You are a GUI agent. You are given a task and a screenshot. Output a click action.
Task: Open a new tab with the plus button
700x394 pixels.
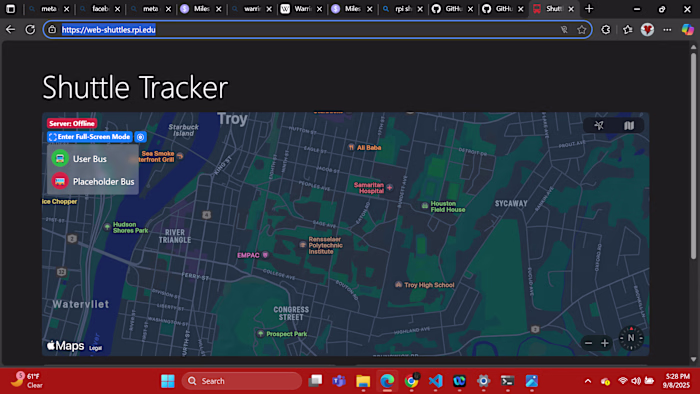[589, 8]
